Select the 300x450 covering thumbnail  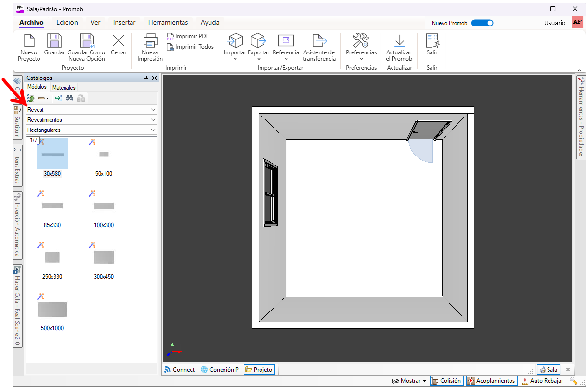(104, 260)
